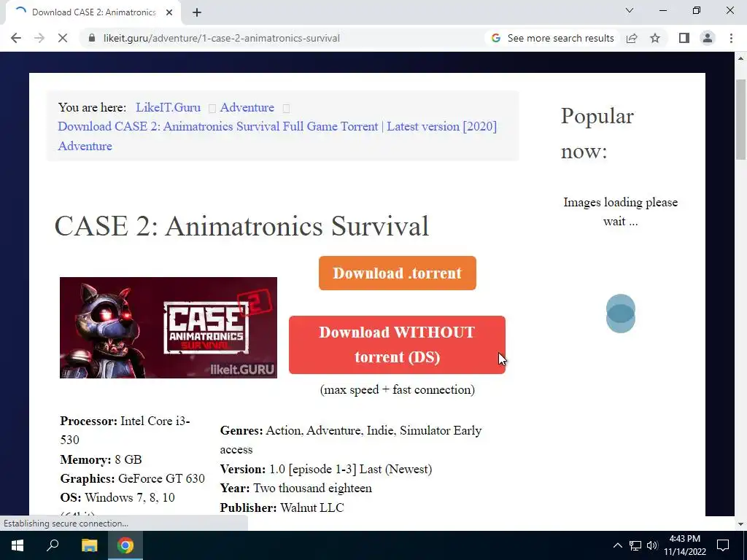Stop loading the page
Viewport: 747px width, 560px height.
pos(63,38)
